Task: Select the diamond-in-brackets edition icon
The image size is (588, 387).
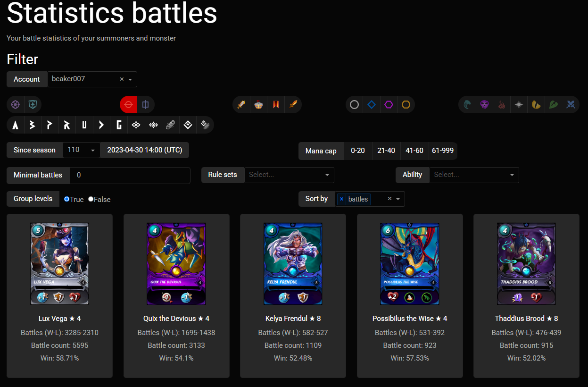Action: click(153, 125)
